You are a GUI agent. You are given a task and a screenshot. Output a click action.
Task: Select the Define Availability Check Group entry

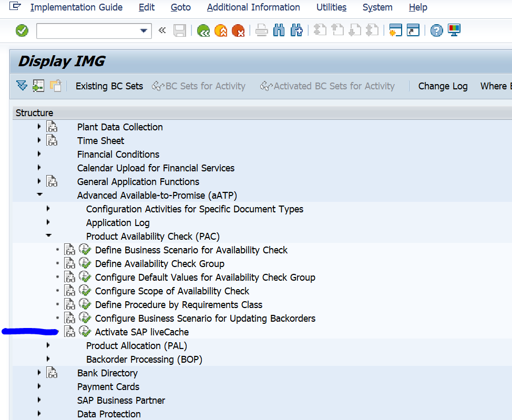tap(160, 263)
